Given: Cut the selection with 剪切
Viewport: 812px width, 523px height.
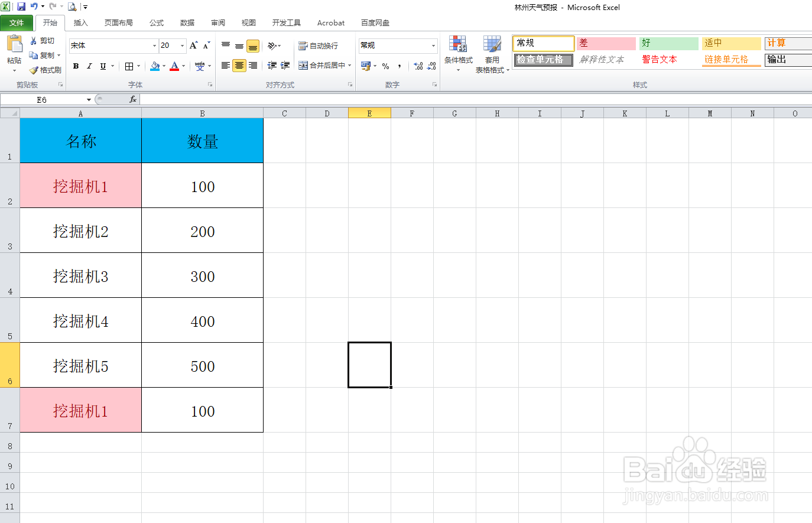Looking at the screenshot, I should coord(43,41).
